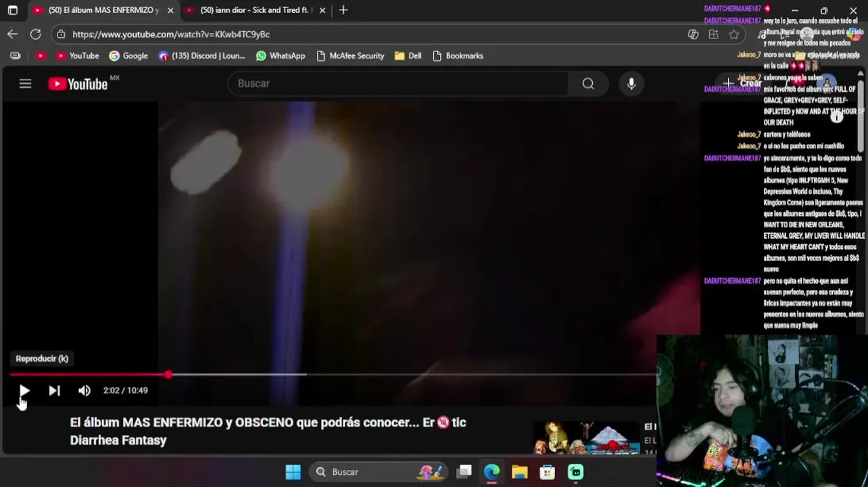Click the info icon near chat overlay

(837, 117)
